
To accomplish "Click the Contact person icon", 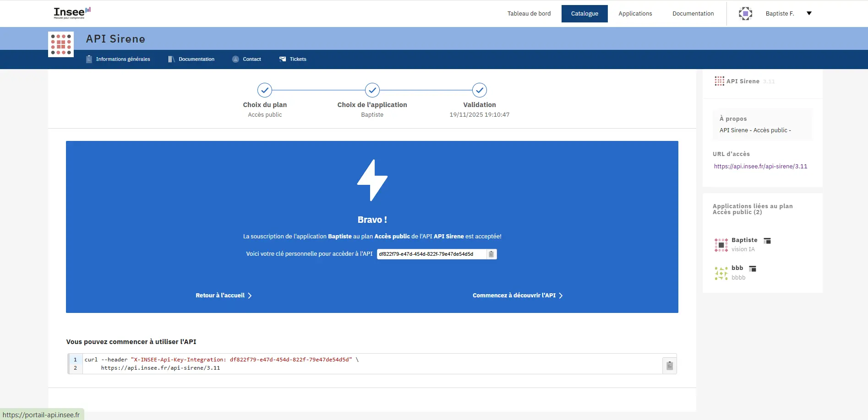I will (235, 59).
